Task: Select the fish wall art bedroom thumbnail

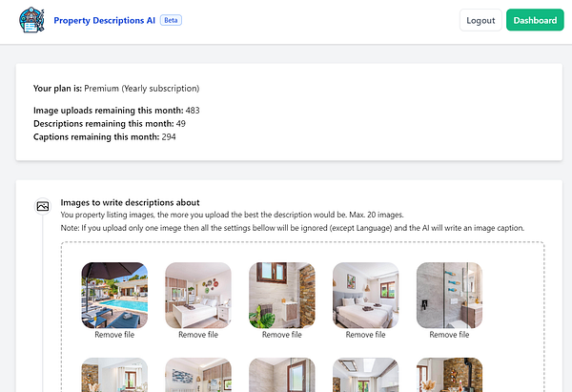Action: (x=198, y=375)
